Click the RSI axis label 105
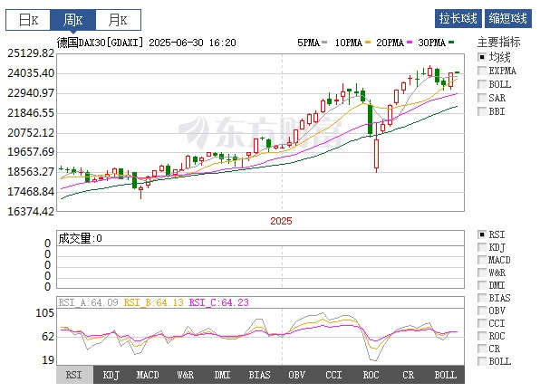This screenshot has width=540, height=392. [x=45, y=313]
